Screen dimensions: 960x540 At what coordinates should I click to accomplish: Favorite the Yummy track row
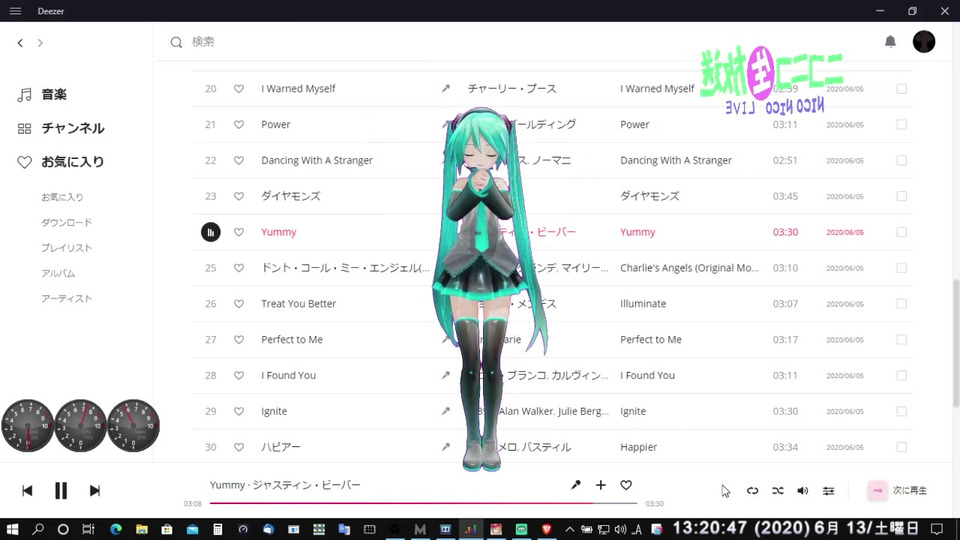[239, 232]
